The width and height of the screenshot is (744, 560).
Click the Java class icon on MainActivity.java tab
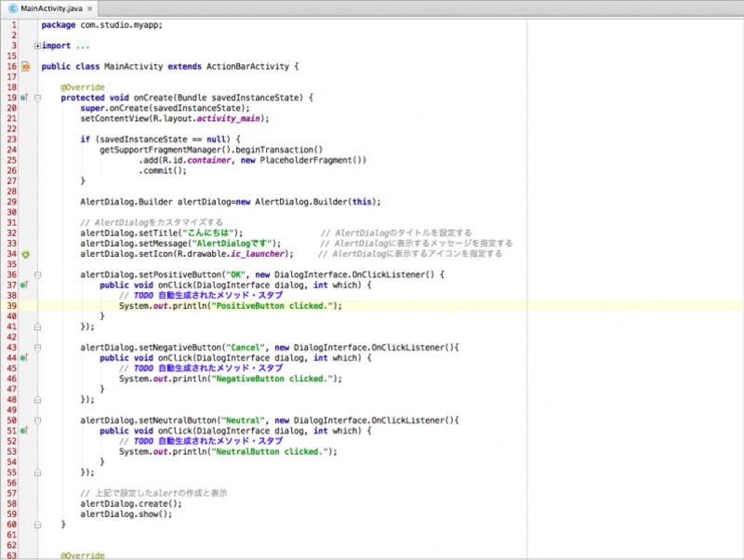point(11,7)
